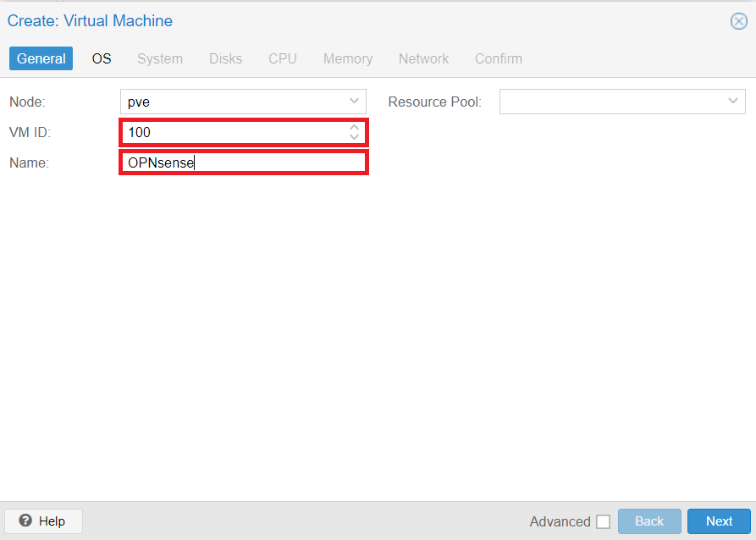756x540 pixels.
Task: Open the Network tab
Action: [x=424, y=58]
